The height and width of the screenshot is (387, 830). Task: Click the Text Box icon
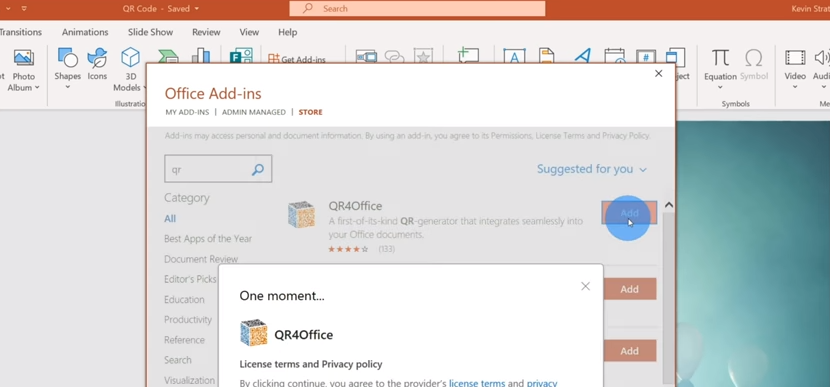(x=514, y=56)
